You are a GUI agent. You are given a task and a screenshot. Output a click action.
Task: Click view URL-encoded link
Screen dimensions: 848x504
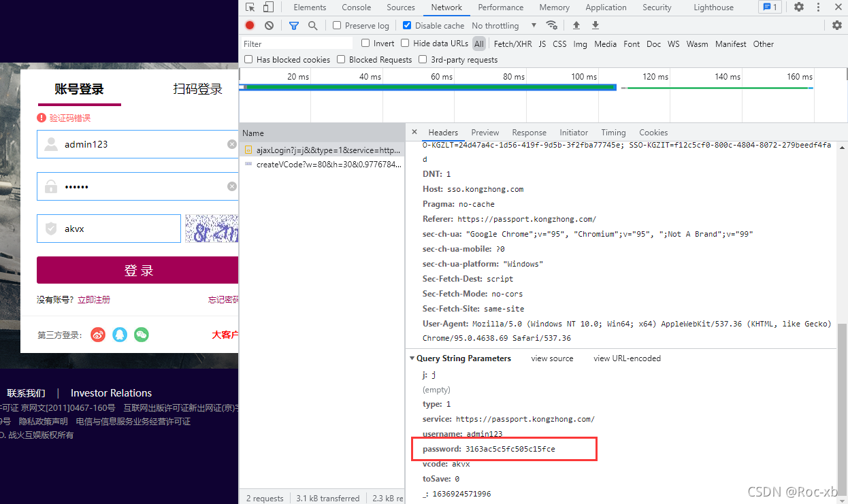[627, 358]
